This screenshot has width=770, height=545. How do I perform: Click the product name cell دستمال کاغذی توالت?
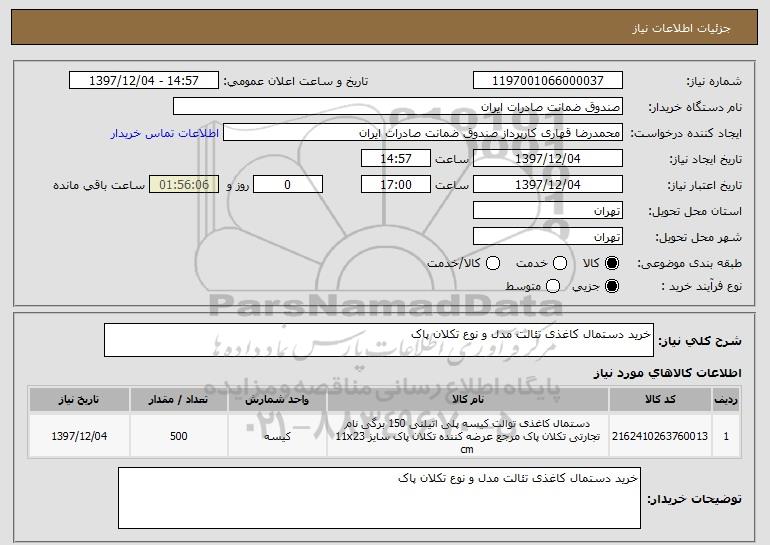pyautogui.click(x=468, y=436)
